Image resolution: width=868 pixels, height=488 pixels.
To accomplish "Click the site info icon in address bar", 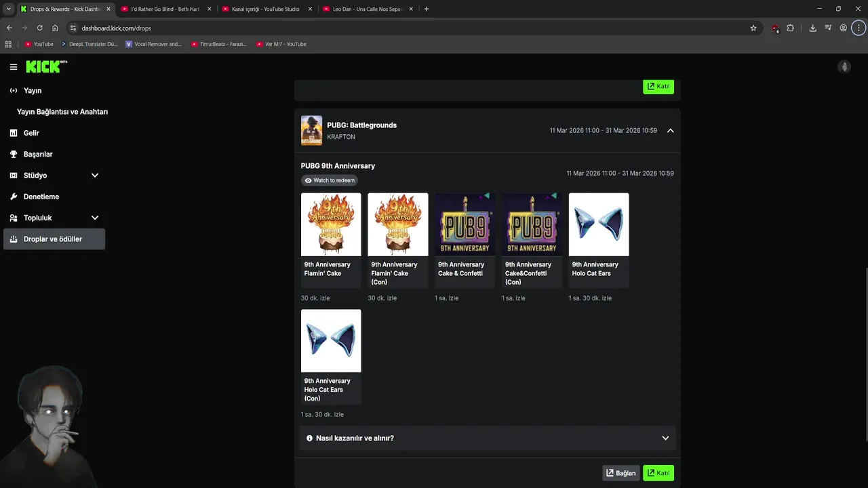I will point(73,28).
